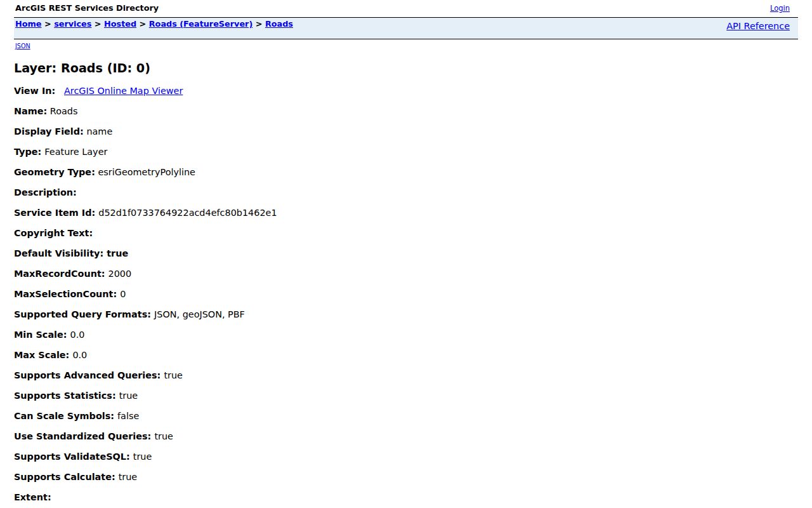Click the Display Field name value
The width and height of the screenshot is (812, 508).
point(100,131)
